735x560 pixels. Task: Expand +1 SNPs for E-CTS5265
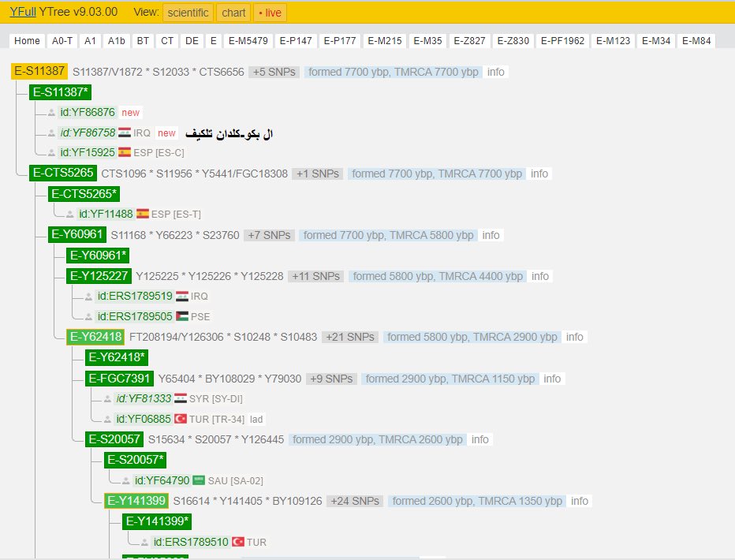318,174
